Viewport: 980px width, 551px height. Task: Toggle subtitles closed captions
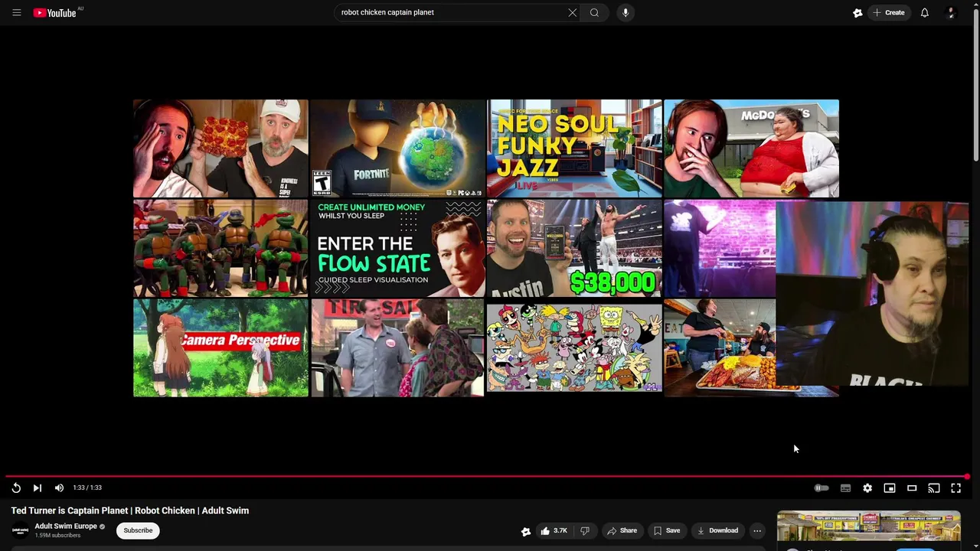[845, 487]
